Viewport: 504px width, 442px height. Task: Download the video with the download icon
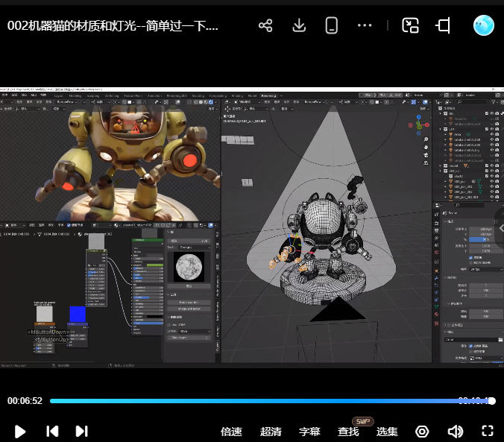[x=299, y=25]
